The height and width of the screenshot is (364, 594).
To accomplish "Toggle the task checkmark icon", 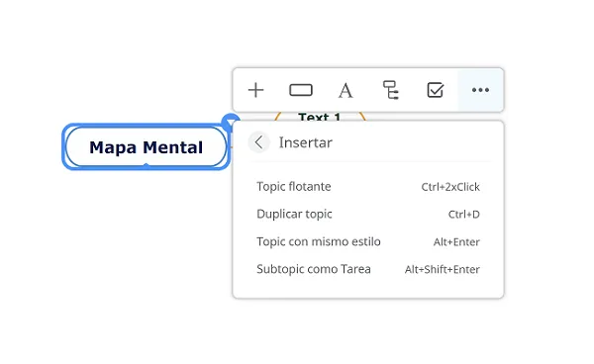I will [436, 90].
